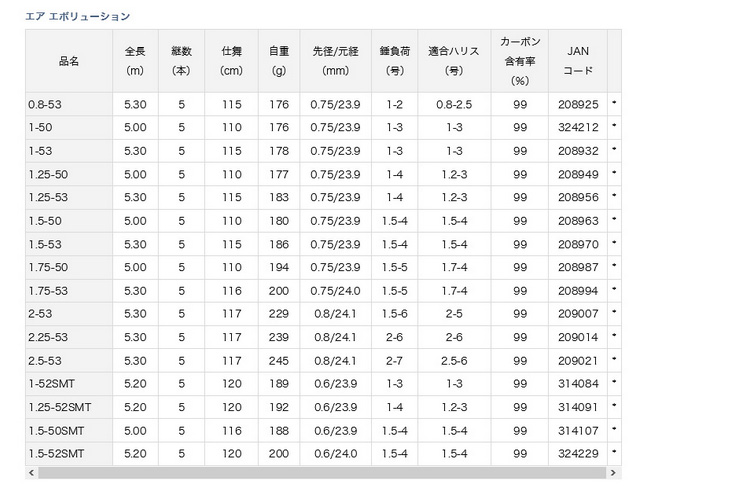
Task: Click the horizontal scrollbar left arrow
Action: pos(30,473)
